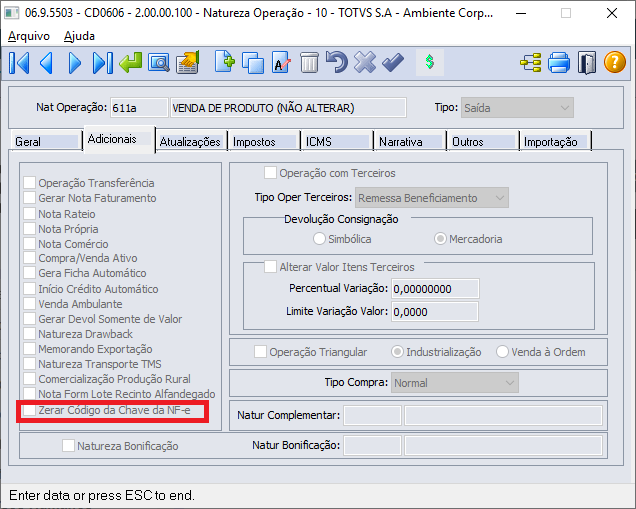Click the Nat Operação code field
The image size is (636, 509).
[x=139, y=108]
